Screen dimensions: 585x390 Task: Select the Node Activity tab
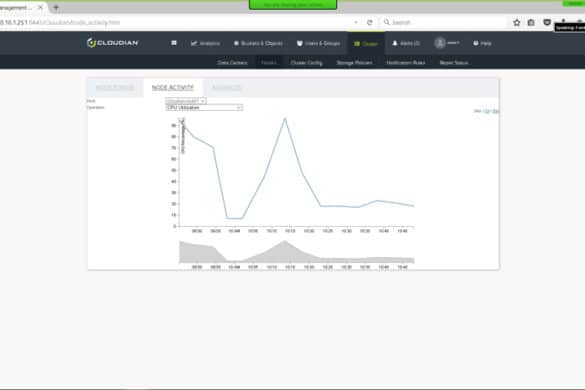(173, 88)
